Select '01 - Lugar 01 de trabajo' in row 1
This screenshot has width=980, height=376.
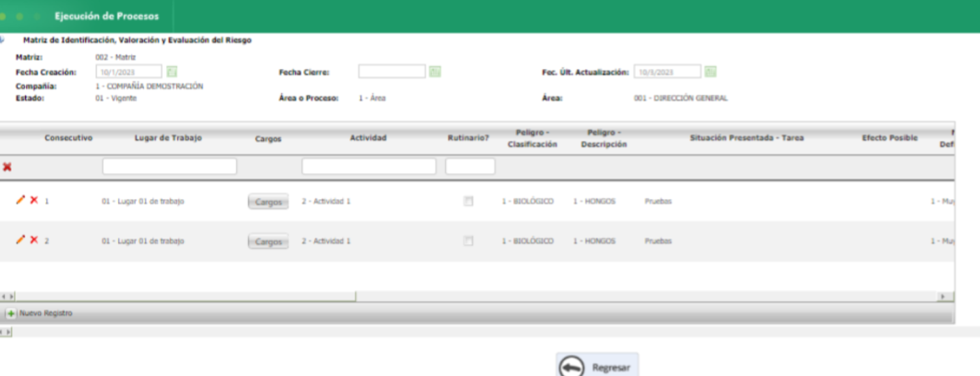tap(143, 202)
